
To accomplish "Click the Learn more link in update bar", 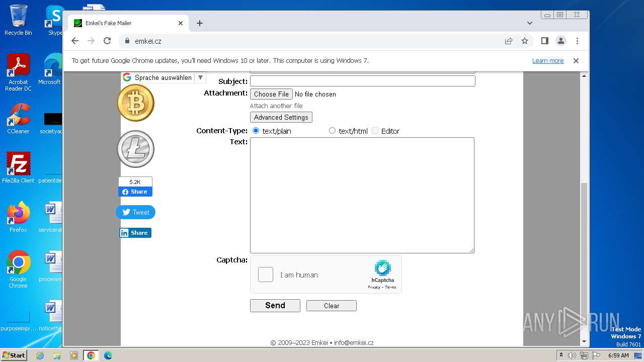I will [x=548, y=61].
